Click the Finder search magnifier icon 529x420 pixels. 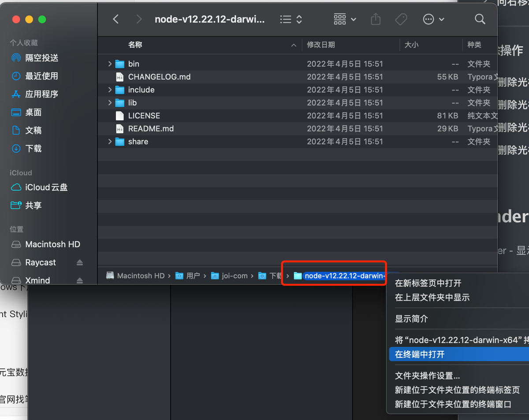[480, 19]
